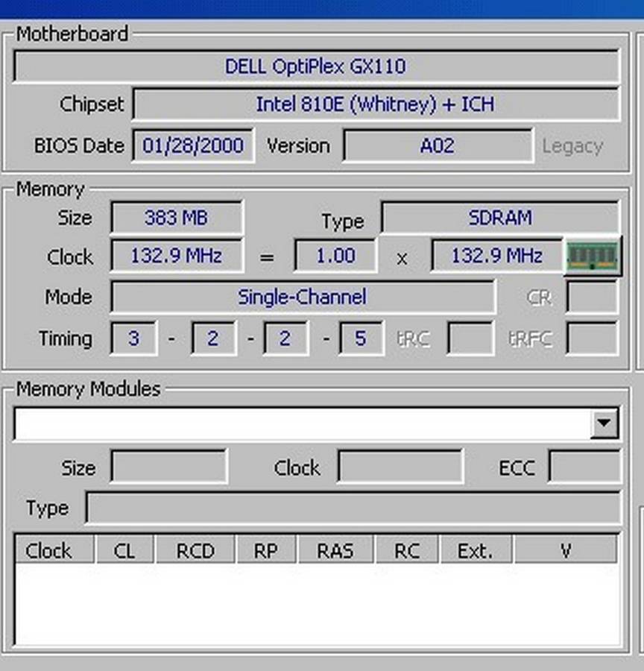The height and width of the screenshot is (671, 644).
Task: Select the BIOS Date 01/28/2000 field
Action: [192, 145]
